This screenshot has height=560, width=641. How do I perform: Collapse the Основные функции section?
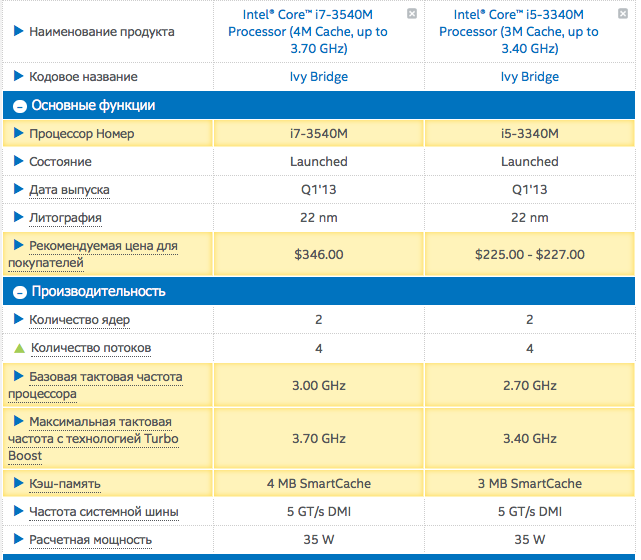[x=20, y=106]
